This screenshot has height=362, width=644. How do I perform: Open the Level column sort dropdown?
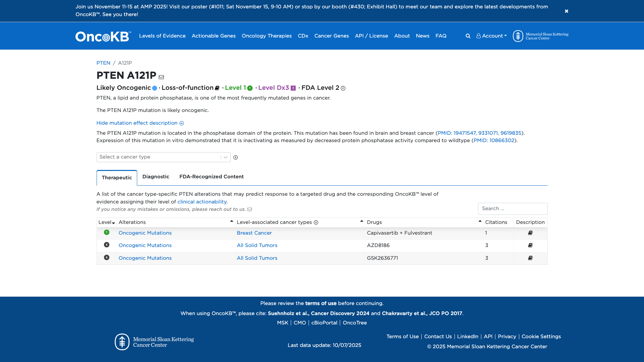tap(113, 223)
